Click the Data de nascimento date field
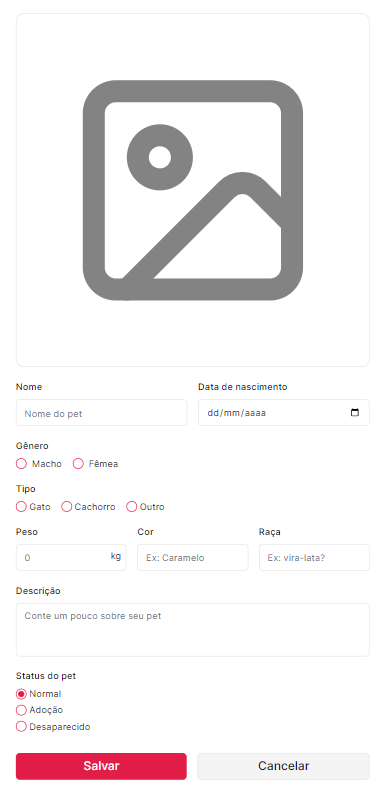The width and height of the screenshot is (385, 794). [284, 413]
